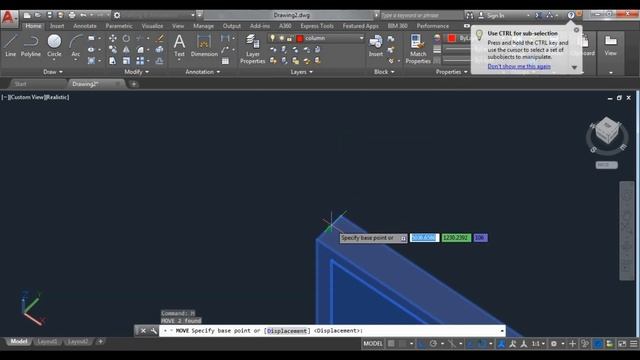Click the red column layer color swatch
Viewport: 640px width, 360px height.
(300, 38)
